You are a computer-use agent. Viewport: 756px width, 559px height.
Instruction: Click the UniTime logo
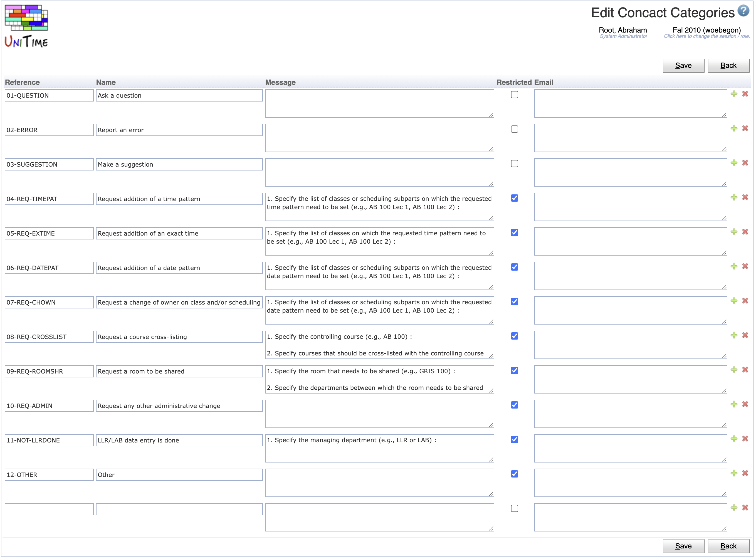tap(26, 26)
